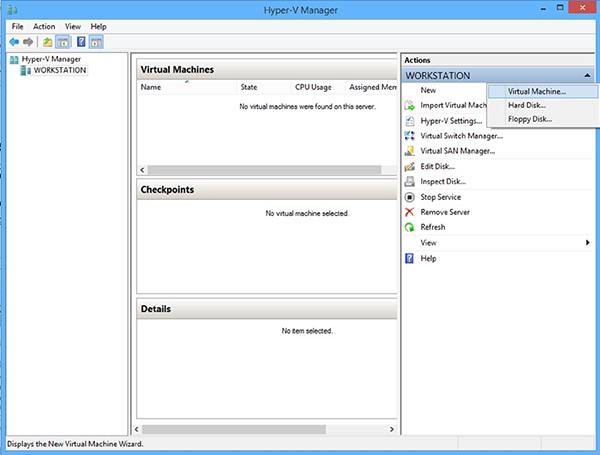Expand the View submenu arrow in Actions
Image resolution: width=600 pixels, height=455 pixels.
tap(587, 243)
